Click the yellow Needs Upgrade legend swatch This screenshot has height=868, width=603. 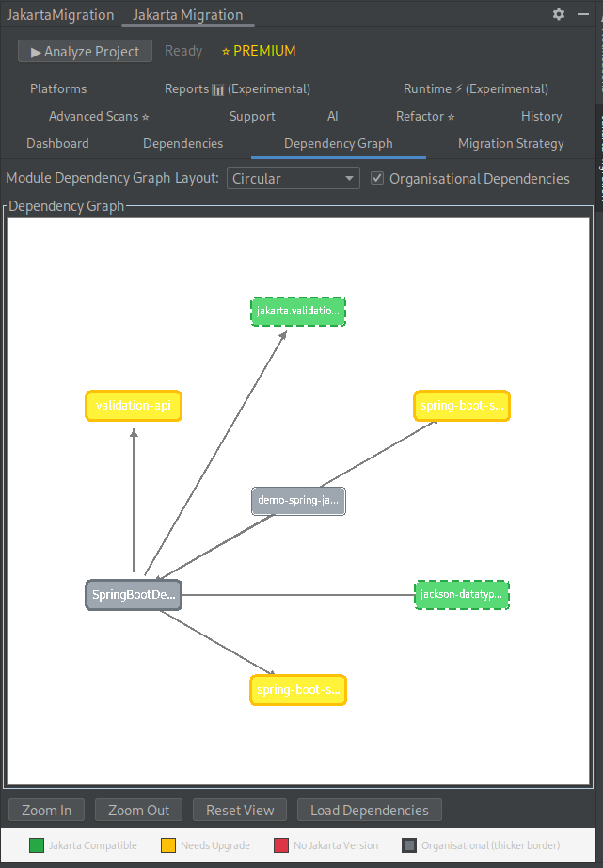click(x=168, y=845)
